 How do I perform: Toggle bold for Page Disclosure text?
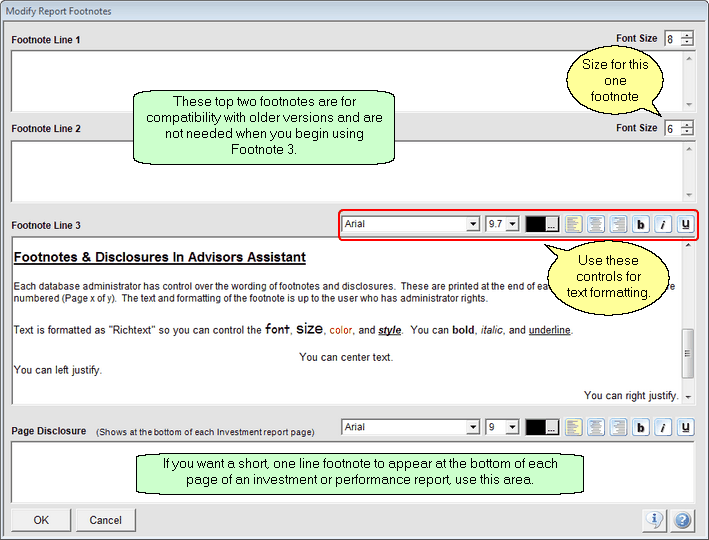641,428
